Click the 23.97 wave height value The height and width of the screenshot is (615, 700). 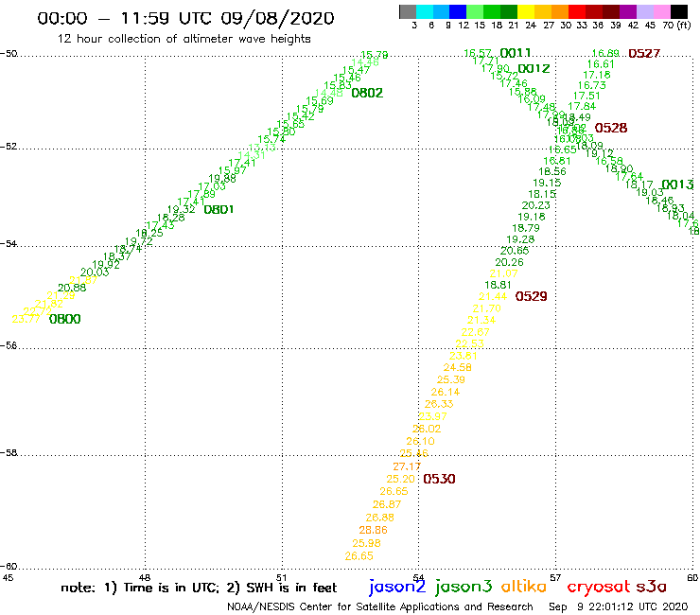(x=432, y=416)
